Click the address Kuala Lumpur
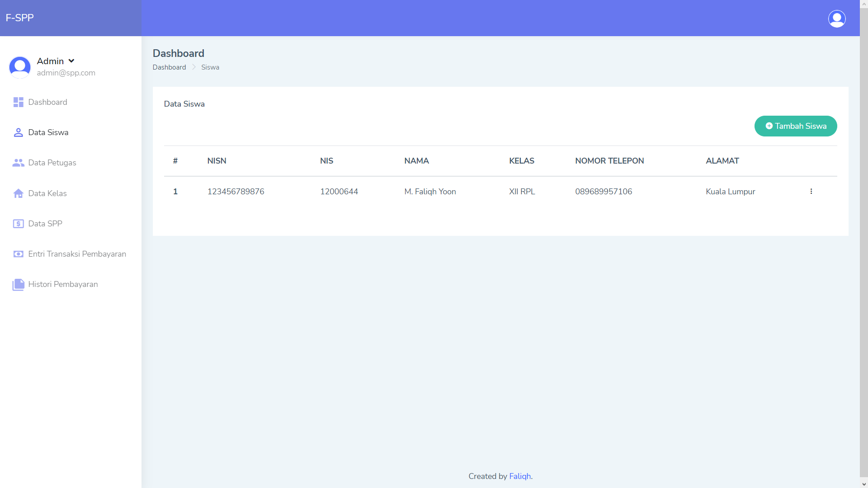Screen dimensions: 868x488 click(731, 192)
